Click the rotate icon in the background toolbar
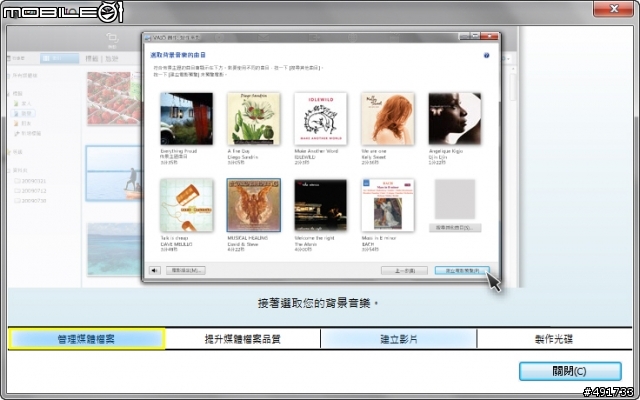The height and width of the screenshot is (400, 640). pos(112,39)
